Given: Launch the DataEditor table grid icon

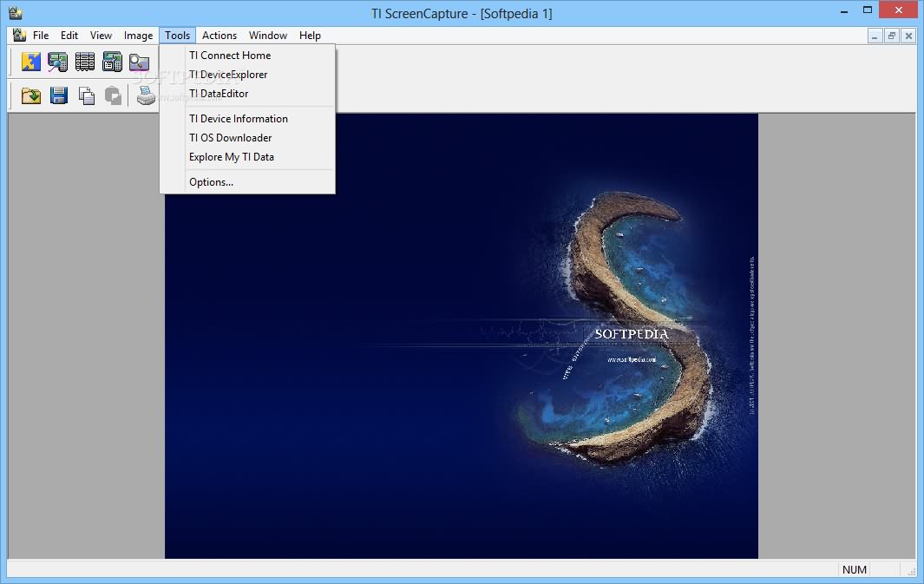Looking at the screenshot, I should [x=85, y=62].
